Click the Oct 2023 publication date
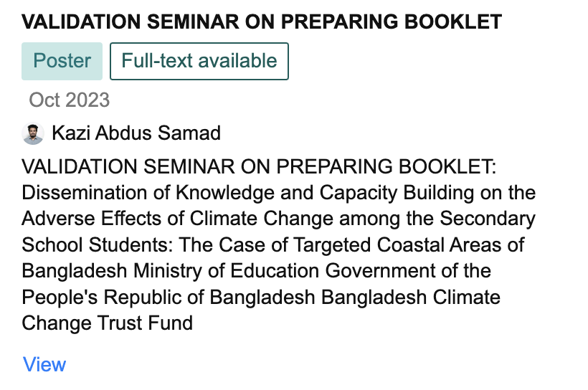This screenshot has height=390, width=588. [x=70, y=100]
